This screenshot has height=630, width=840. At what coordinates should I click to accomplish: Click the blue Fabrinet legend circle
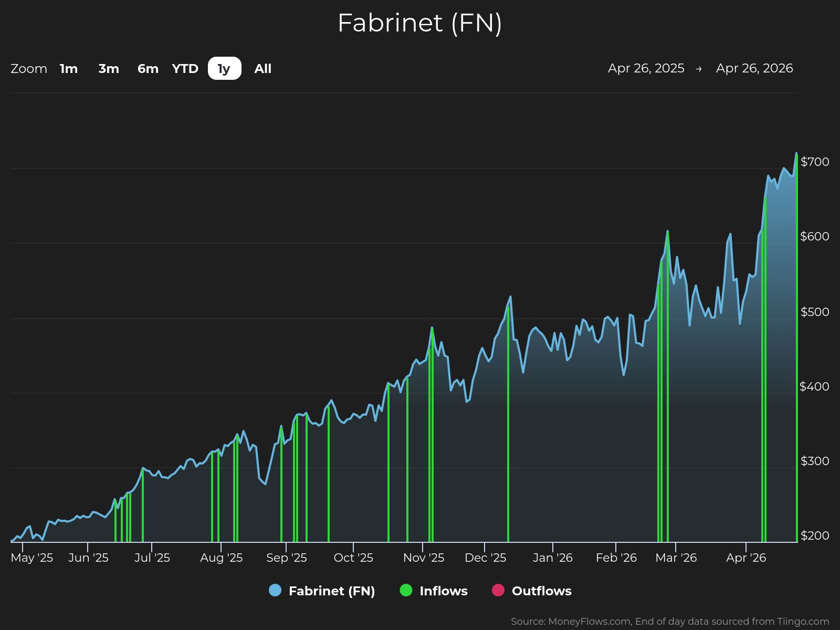[x=275, y=590]
